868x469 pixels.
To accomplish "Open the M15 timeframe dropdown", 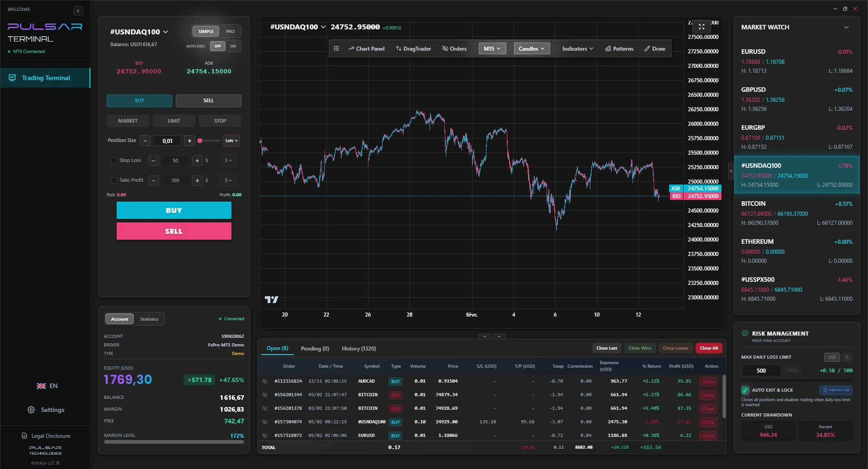I will click(x=492, y=48).
